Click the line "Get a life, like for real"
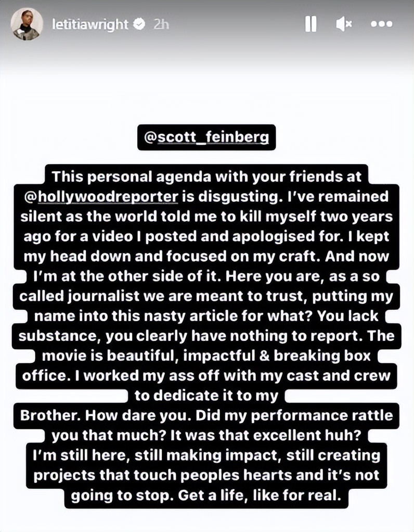Viewport: 414px width, 532px height. point(207,496)
